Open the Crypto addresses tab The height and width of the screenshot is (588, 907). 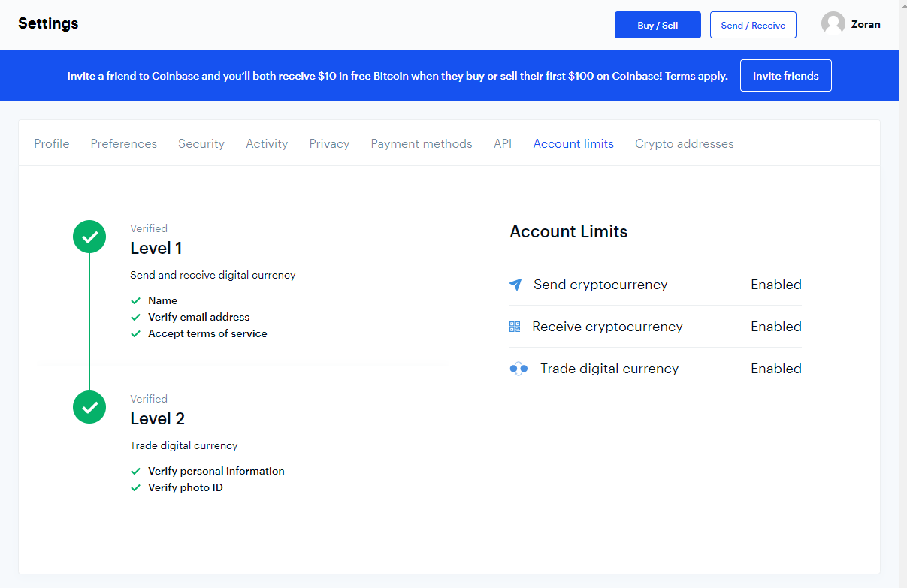click(685, 143)
